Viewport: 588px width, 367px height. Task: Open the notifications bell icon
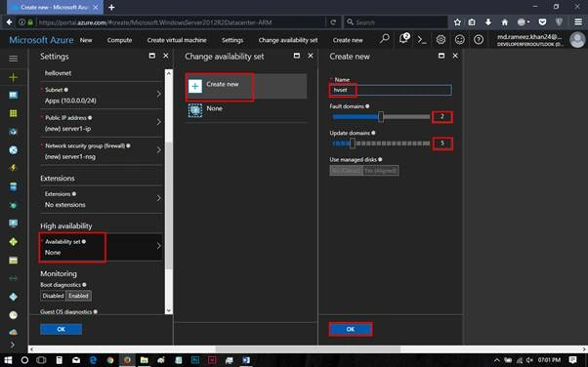[x=403, y=39]
